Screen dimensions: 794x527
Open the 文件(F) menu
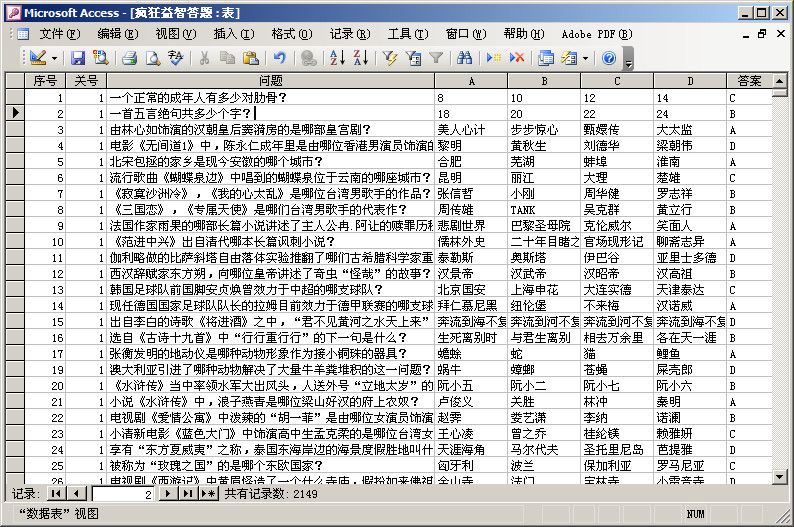coord(60,34)
